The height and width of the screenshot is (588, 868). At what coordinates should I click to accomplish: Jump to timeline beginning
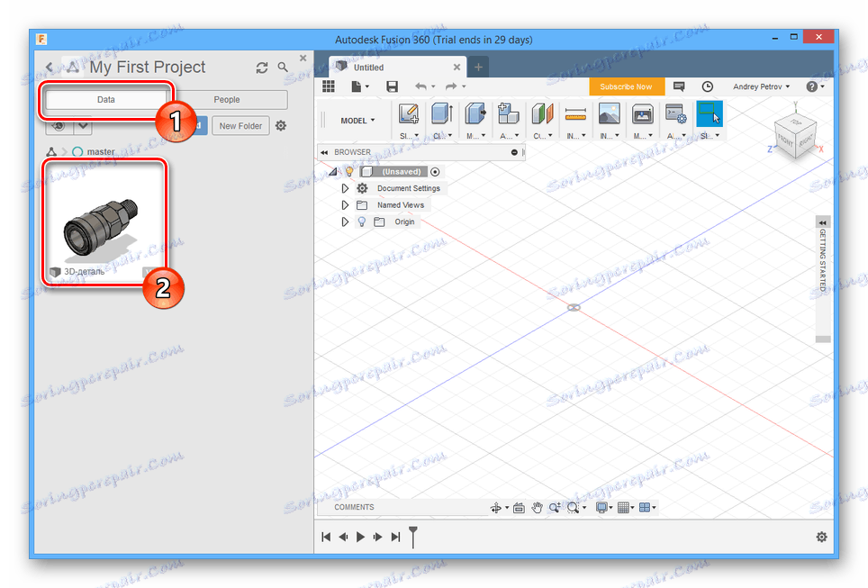(x=326, y=537)
